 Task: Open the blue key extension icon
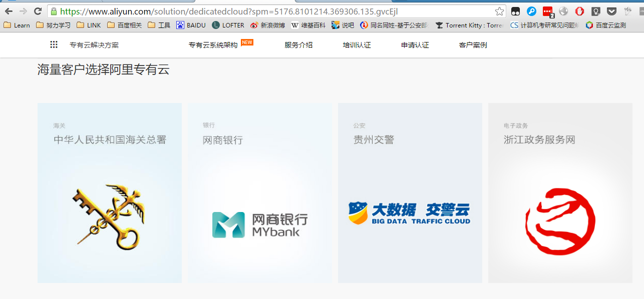click(x=531, y=11)
